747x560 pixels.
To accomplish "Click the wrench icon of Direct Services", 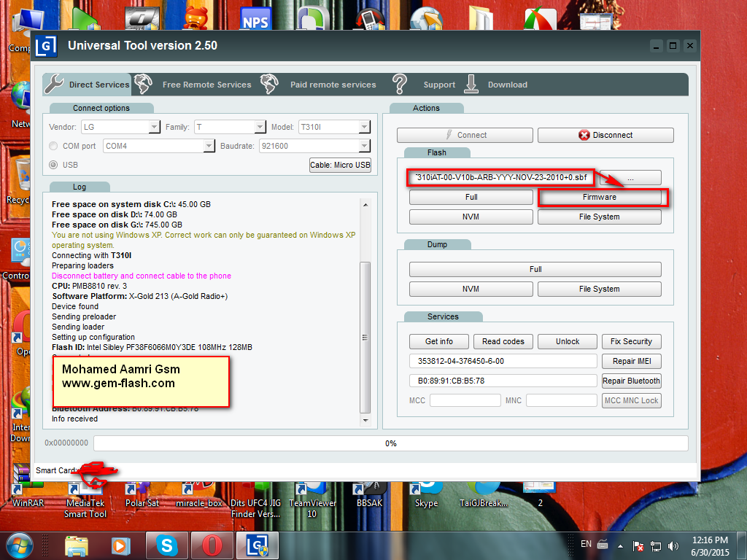I will tap(54, 85).
